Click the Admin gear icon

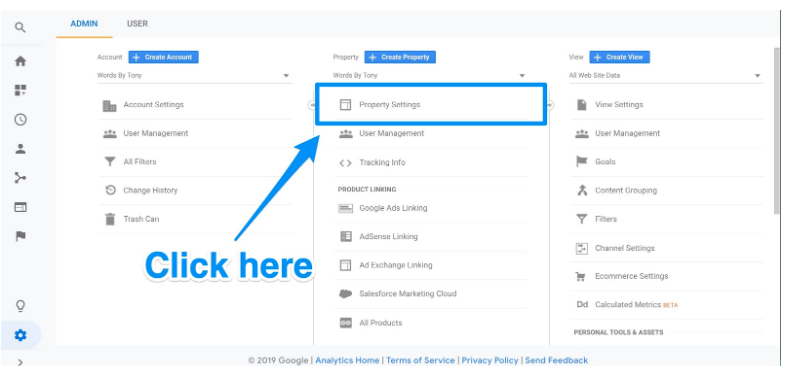pyautogui.click(x=20, y=335)
